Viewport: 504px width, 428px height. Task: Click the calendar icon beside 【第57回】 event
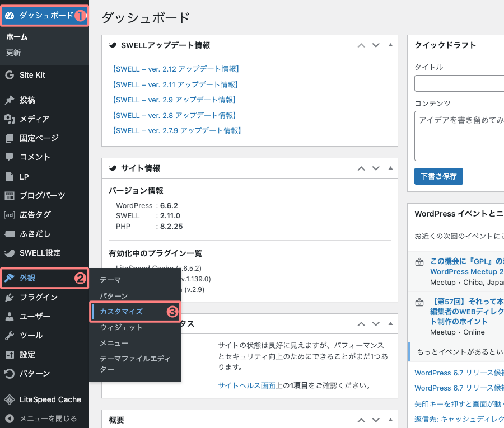click(419, 302)
